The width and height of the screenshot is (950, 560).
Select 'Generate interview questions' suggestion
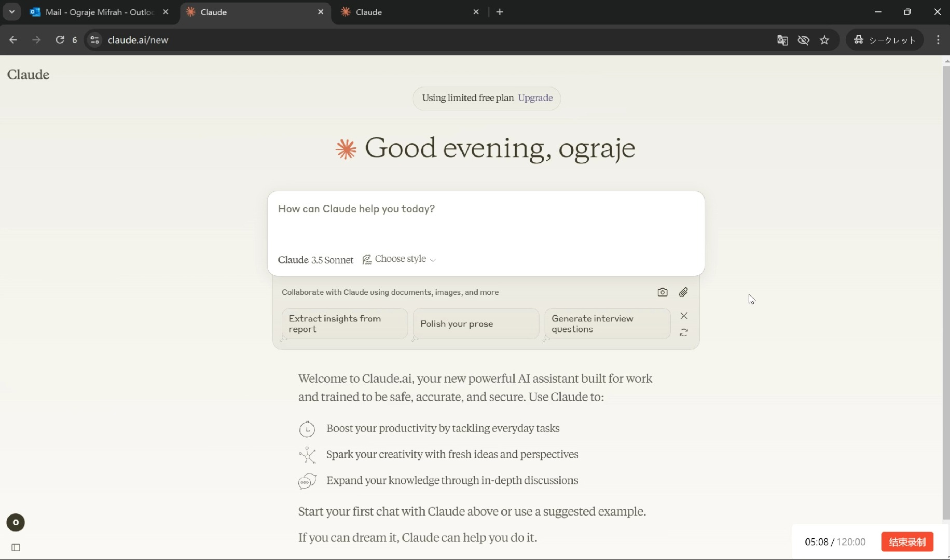pyautogui.click(x=607, y=324)
